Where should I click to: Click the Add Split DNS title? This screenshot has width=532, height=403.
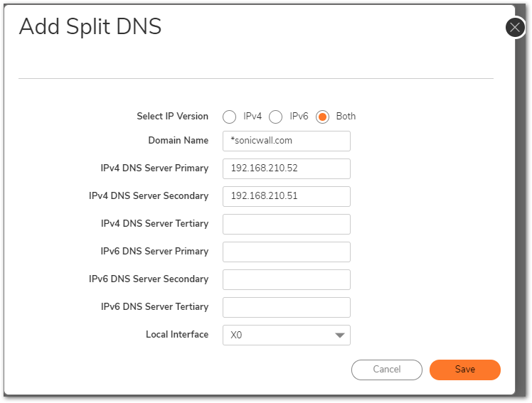[x=90, y=26]
